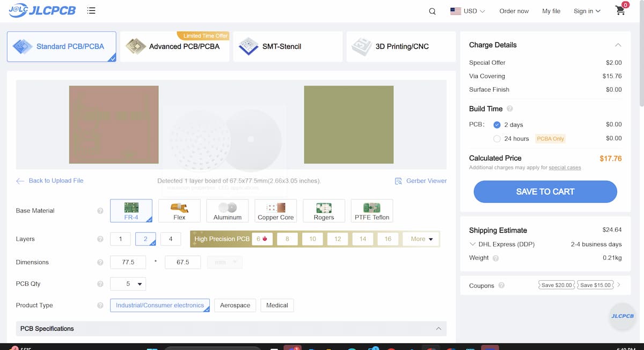Viewport: 644px width, 350px height.
Task: Select 24 hours build time option
Action: (497, 139)
